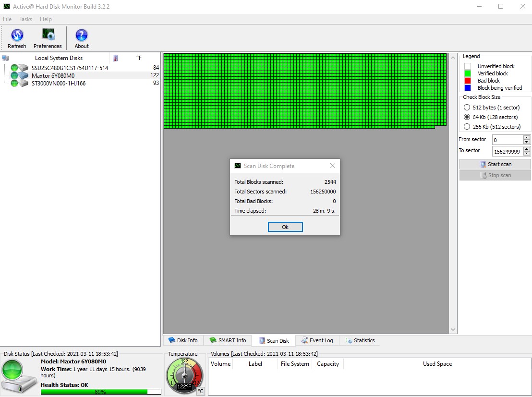Open the File menu
This screenshot has width=532, height=397.
pos(7,19)
